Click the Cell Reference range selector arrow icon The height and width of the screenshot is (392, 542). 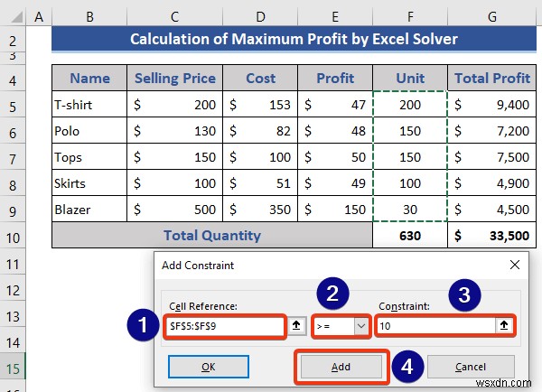click(x=296, y=325)
